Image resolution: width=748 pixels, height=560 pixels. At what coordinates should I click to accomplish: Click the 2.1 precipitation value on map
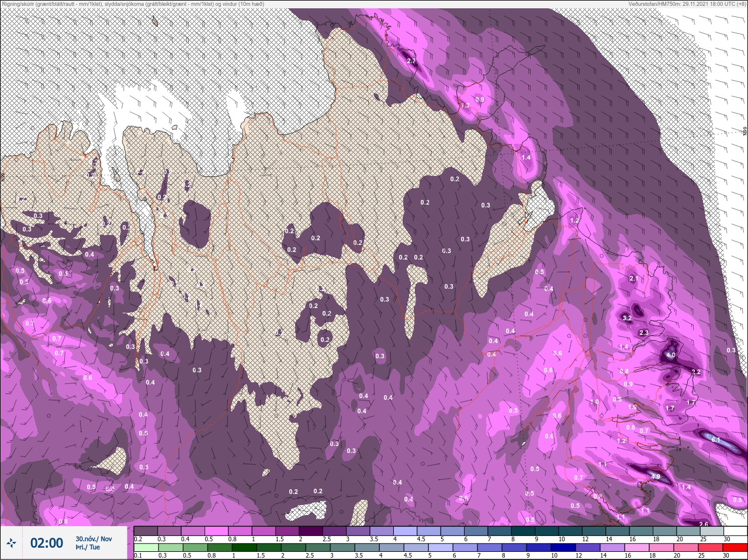coord(634,278)
